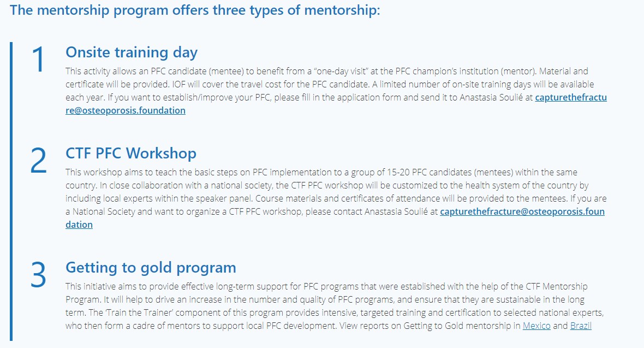
Task: Click the Getting to gold description paragraph
Action: point(335,305)
